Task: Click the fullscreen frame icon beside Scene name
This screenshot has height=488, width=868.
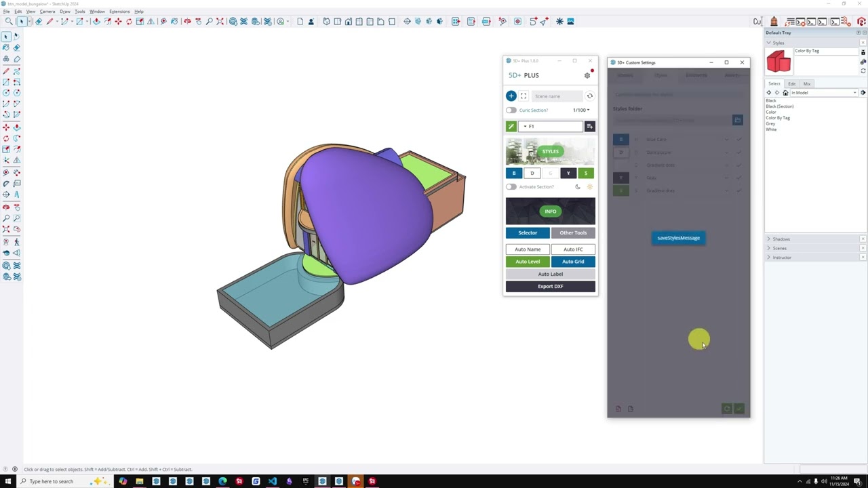Action: (524, 96)
